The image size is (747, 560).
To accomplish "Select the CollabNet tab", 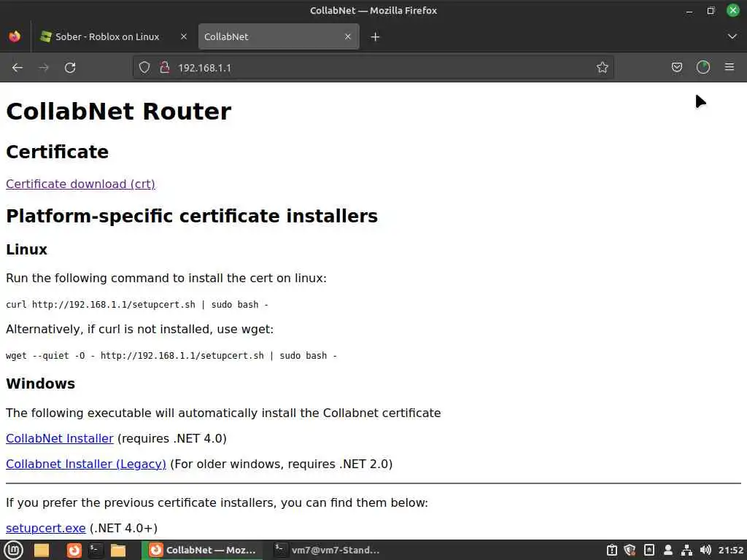I will pyautogui.click(x=279, y=36).
